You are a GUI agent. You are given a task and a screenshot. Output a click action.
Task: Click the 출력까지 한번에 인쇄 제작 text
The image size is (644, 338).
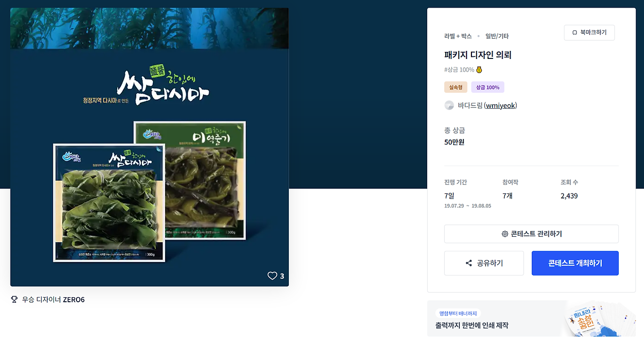point(472,325)
